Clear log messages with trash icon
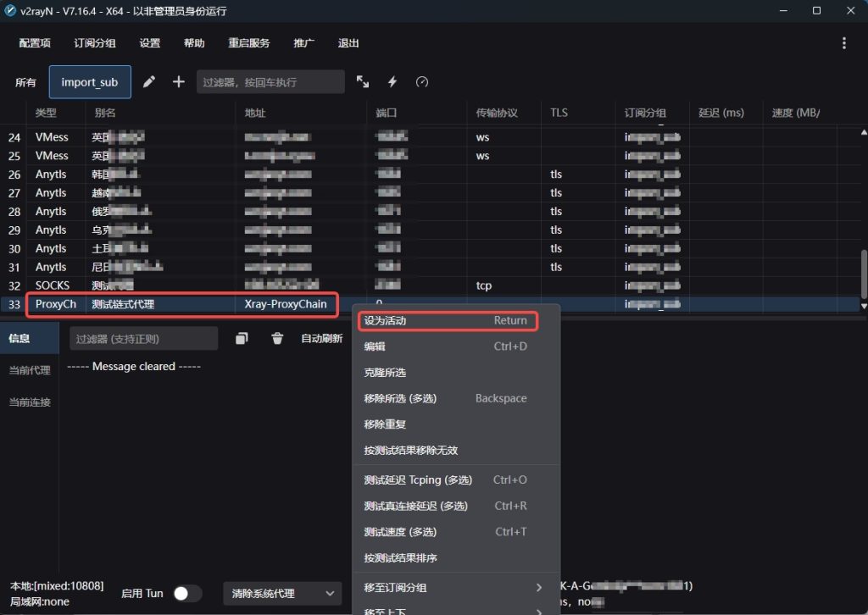The image size is (868, 615). 277,339
